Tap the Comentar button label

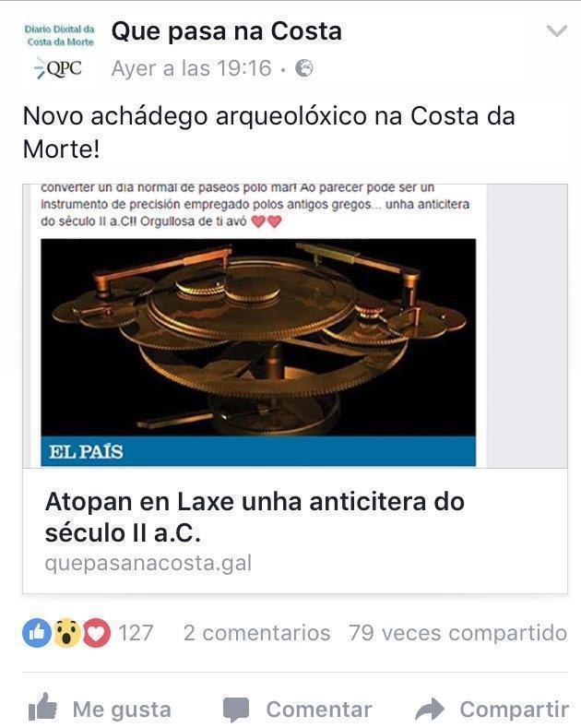click(319, 710)
